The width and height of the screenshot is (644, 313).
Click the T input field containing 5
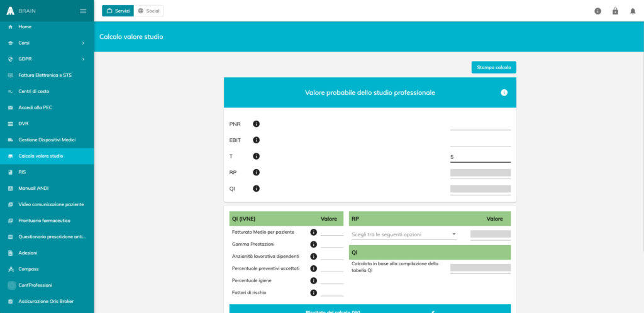[x=480, y=156]
